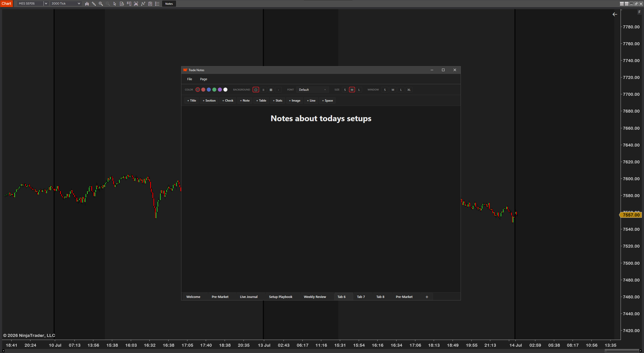
Task: Insert a divider with + Line
Action: click(311, 101)
